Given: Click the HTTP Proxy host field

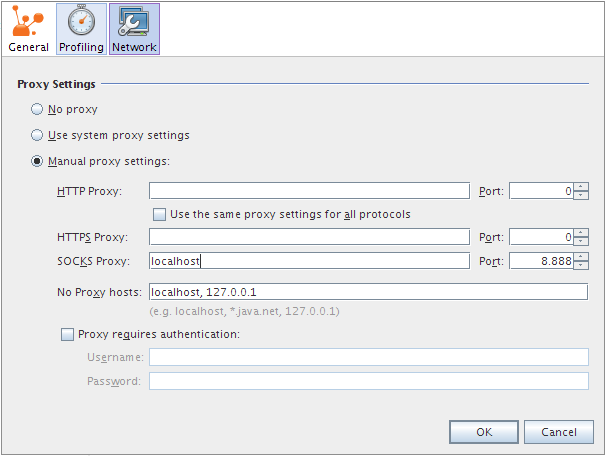Looking at the screenshot, I should click(309, 191).
